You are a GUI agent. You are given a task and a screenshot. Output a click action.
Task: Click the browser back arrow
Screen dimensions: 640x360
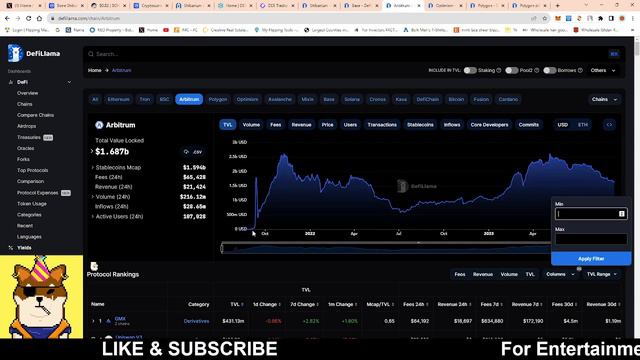click(7, 18)
